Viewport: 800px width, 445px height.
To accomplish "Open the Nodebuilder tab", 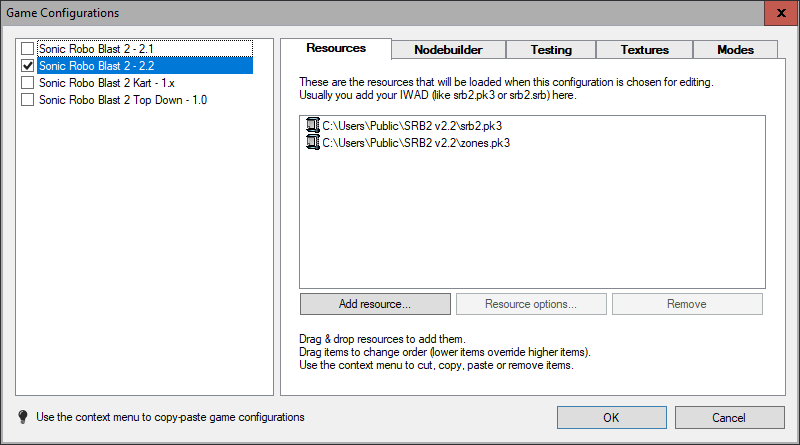I will (448, 50).
